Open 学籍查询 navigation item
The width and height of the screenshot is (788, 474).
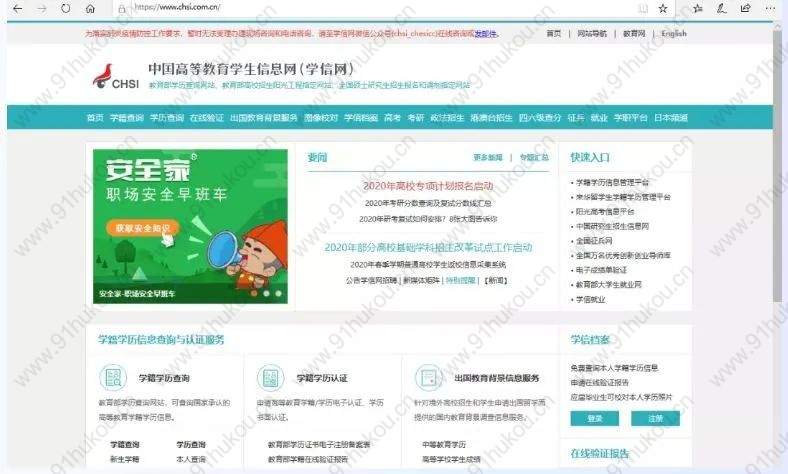(x=127, y=118)
